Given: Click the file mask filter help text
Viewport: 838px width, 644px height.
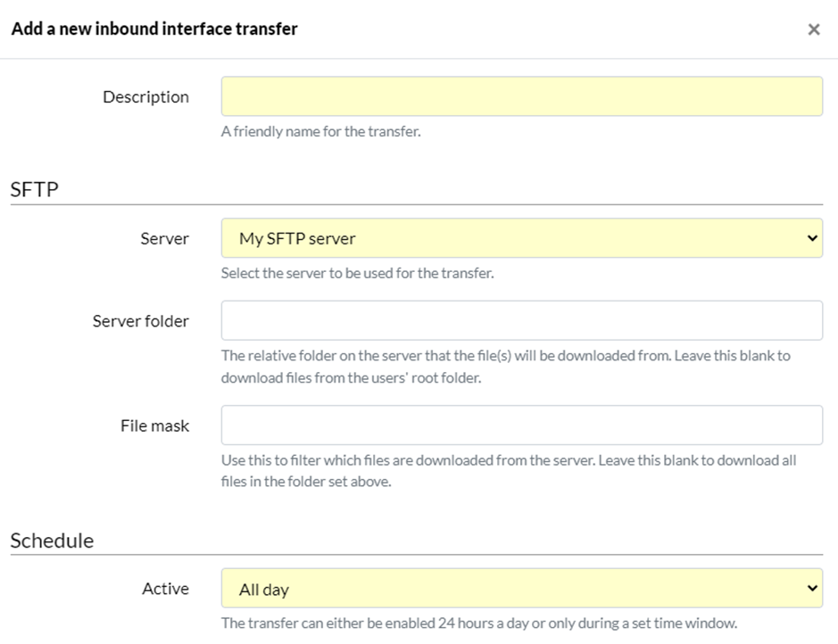Looking at the screenshot, I should [x=509, y=470].
